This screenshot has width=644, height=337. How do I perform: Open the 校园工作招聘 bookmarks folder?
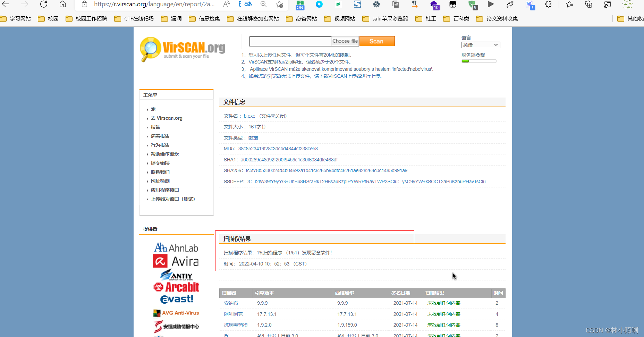(86, 19)
